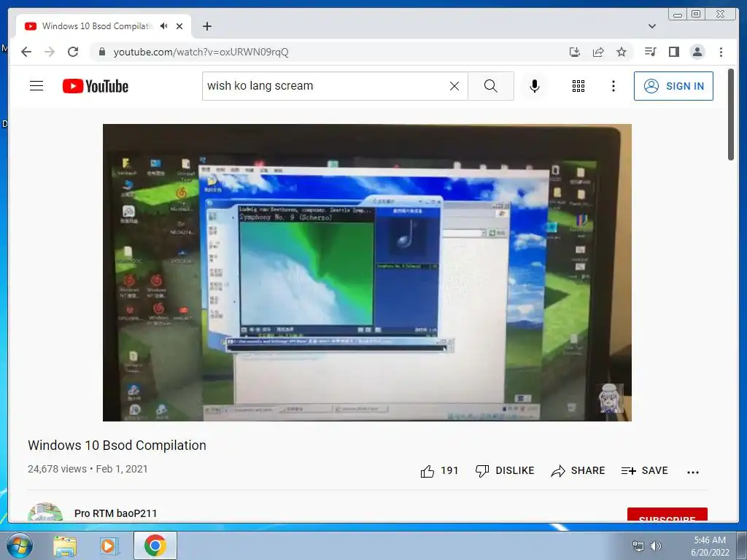This screenshot has height=560, width=747.
Task: Select Chrome in the taskbar
Action: click(x=155, y=545)
